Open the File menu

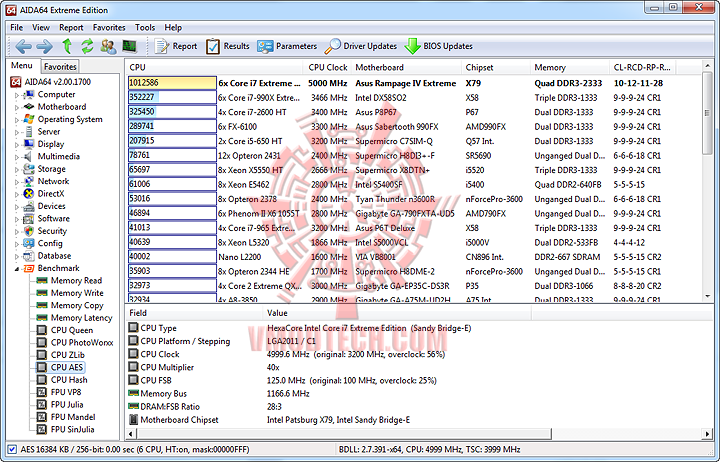(x=17, y=28)
